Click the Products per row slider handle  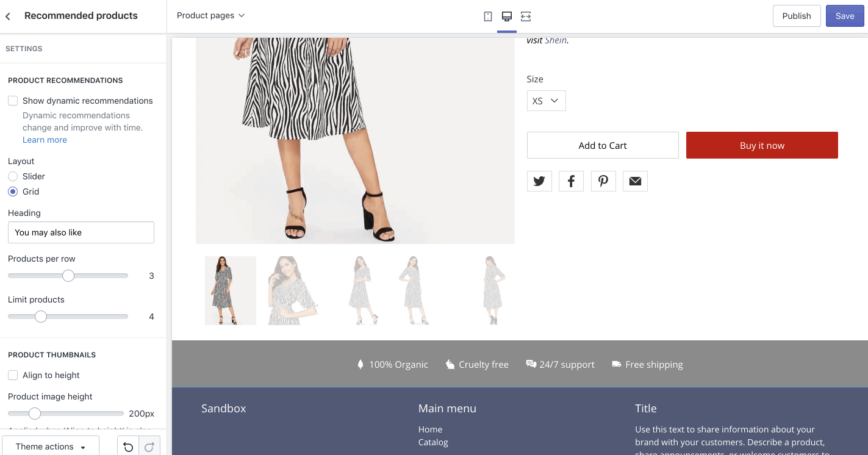[x=68, y=276]
